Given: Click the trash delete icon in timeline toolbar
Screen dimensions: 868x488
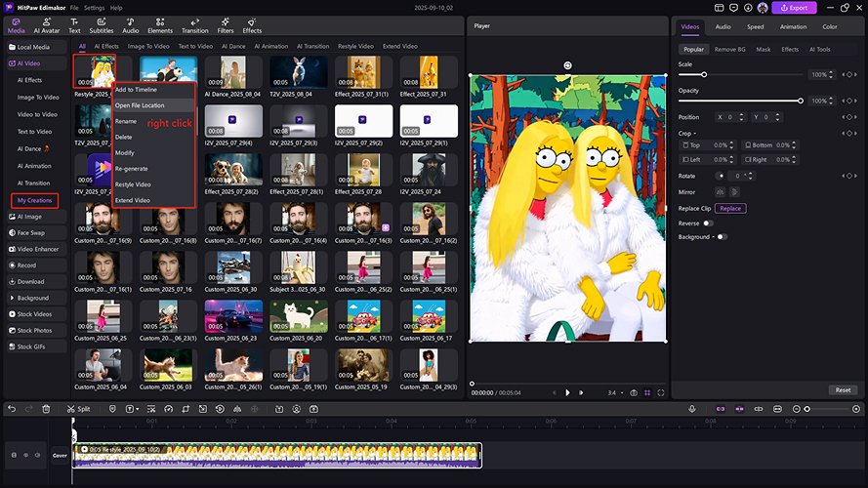Looking at the screenshot, I should (46, 409).
